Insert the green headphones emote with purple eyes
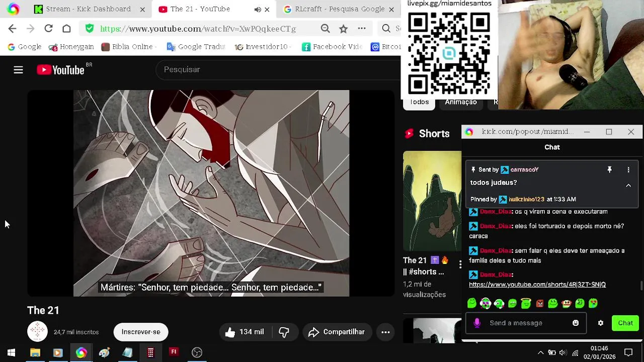 click(486, 303)
